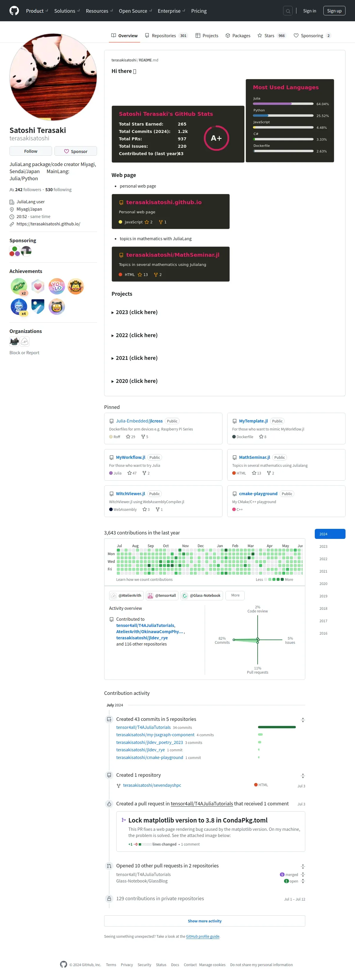Viewport: 355px width, 980px height.
Task: Filter activity by @tensor4all organization
Action: 162,595
